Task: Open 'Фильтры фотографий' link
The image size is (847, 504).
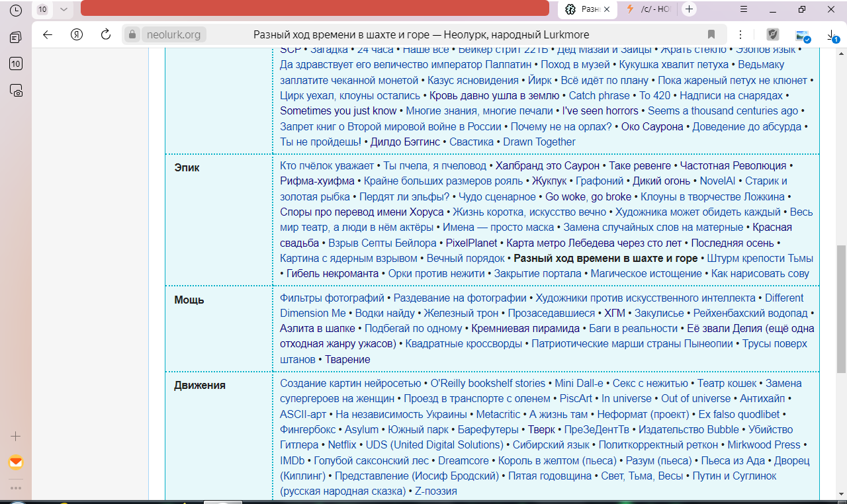Action: tap(333, 298)
